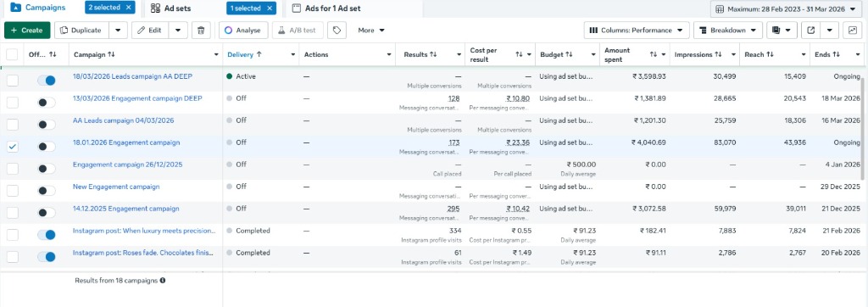Open the More menu dropdown

(x=371, y=31)
